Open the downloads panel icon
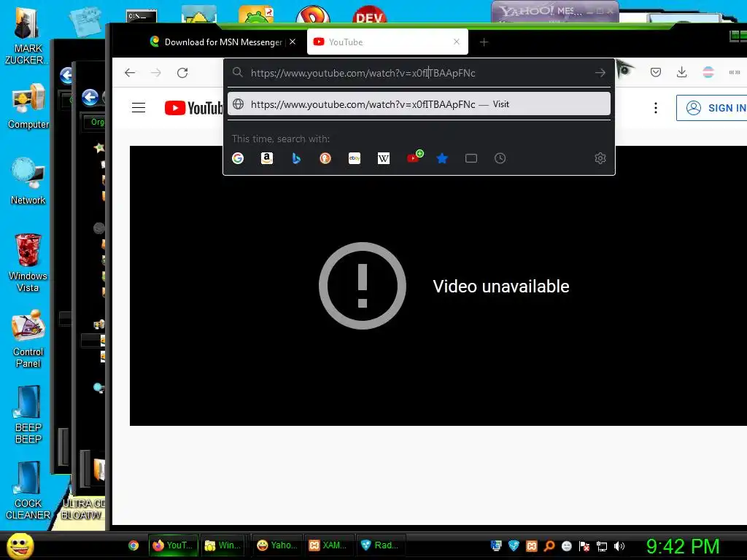Image resolution: width=747 pixels, height=560 pixels. 682,72
